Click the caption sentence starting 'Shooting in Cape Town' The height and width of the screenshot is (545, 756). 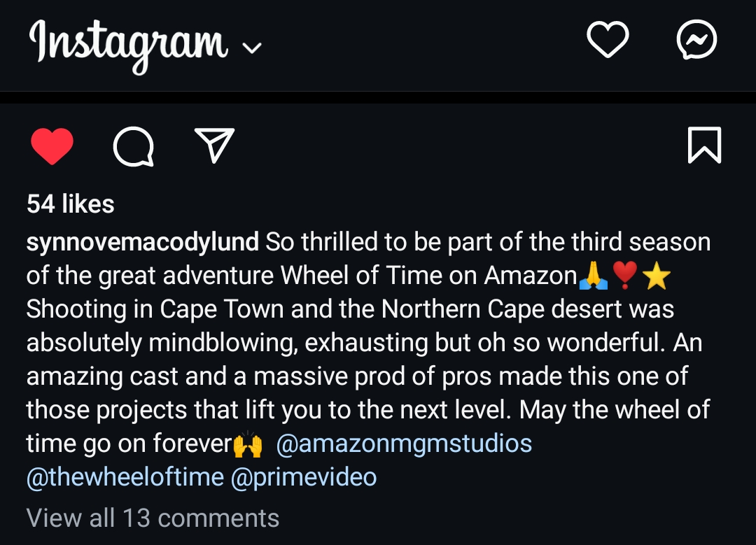pyautogui.click(x=350, y=310)
